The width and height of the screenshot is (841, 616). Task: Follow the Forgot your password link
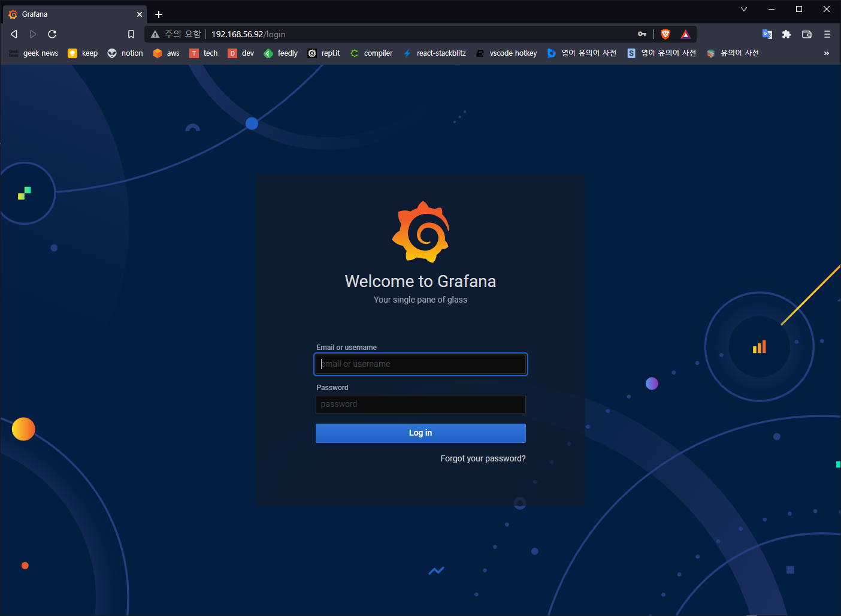(x=483, y=458)
